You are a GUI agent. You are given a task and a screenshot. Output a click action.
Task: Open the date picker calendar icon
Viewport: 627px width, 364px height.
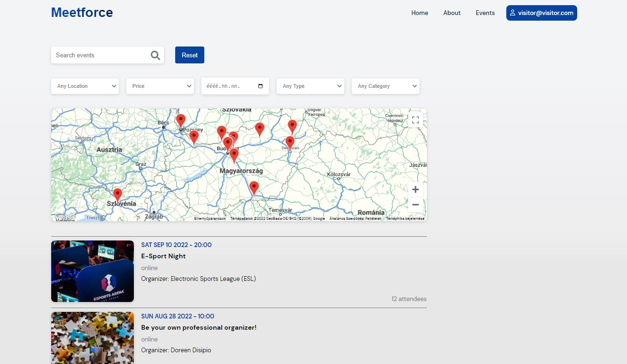[261, 86]
